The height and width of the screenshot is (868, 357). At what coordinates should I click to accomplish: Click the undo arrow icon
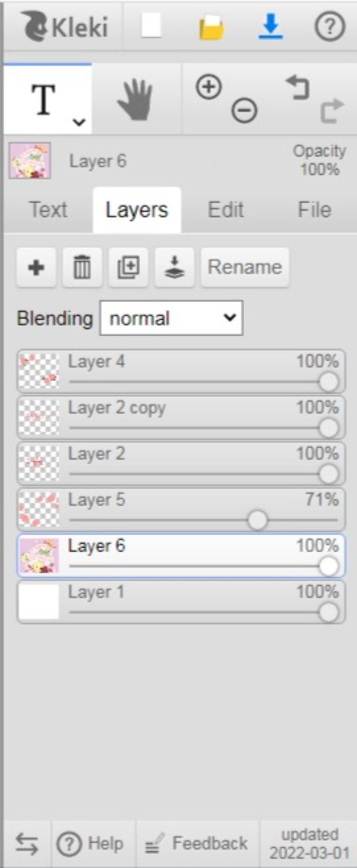click(298, 88)
